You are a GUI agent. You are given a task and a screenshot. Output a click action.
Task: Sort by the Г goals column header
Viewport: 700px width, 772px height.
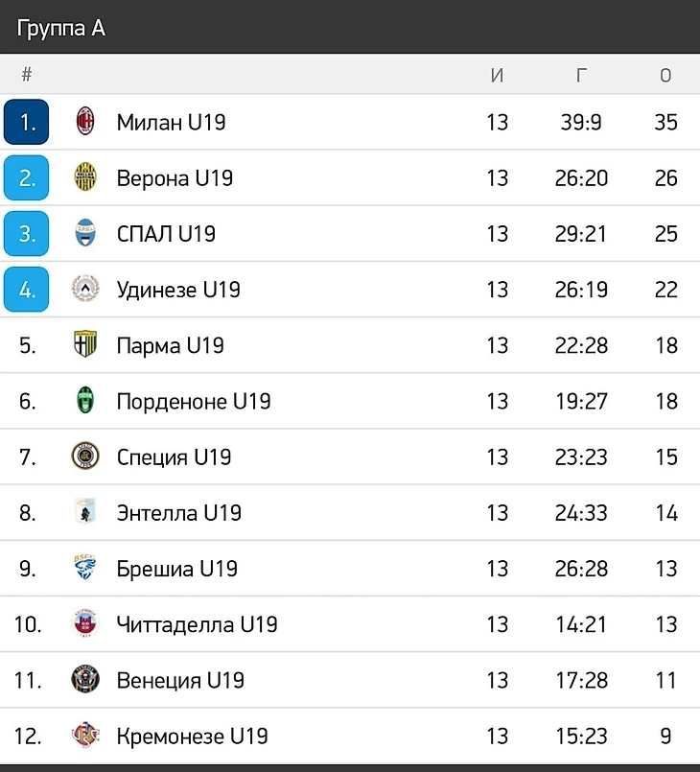[x=581, y=76]
